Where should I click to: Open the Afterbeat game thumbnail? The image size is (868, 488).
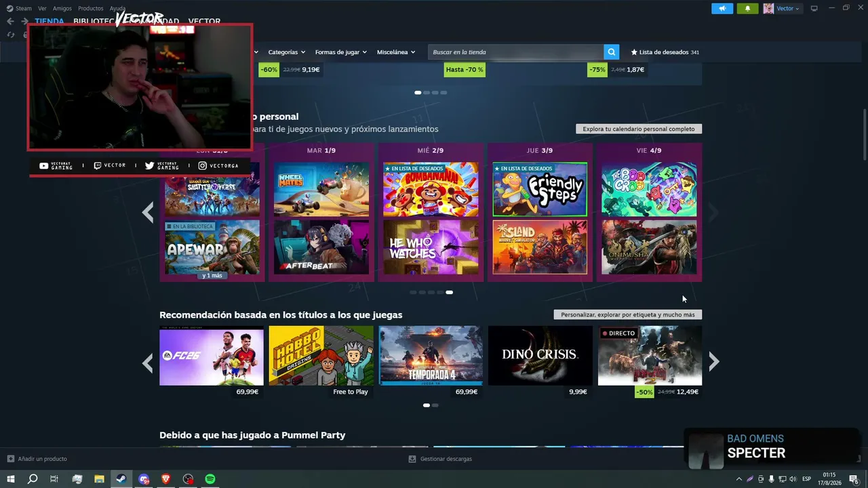[x=321, y=247]
